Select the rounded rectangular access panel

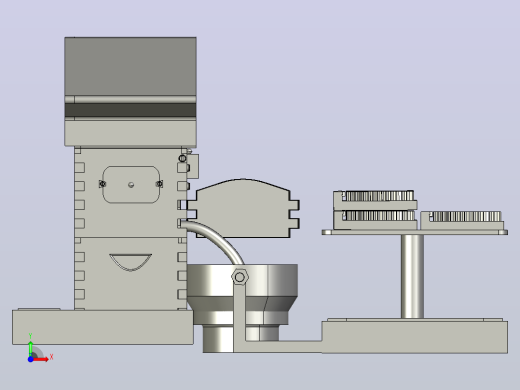point(131,184)
